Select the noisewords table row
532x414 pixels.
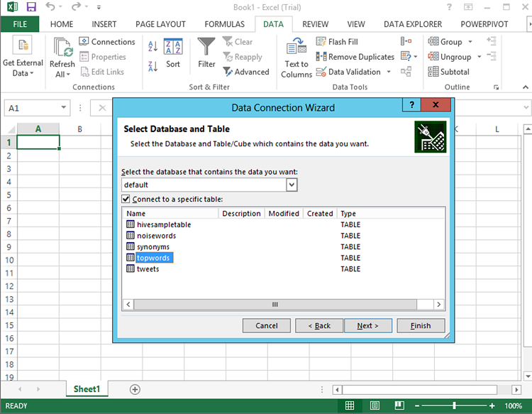[x=283, y=235]
